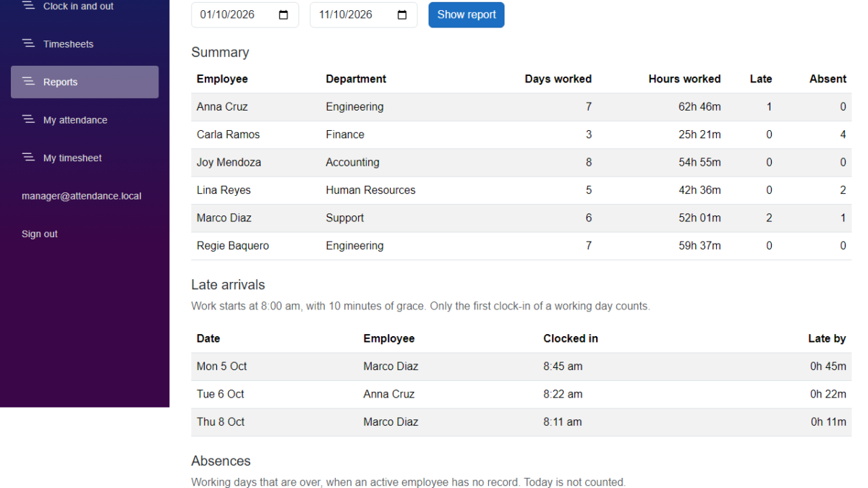Click Anna Cruz in Late arrivals table
Viewport: 868px width, 488px height.
tap(389, 394)
